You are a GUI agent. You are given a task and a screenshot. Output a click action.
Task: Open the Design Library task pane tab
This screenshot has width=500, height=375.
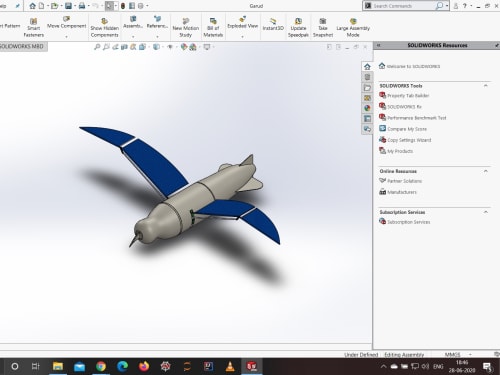367,77
